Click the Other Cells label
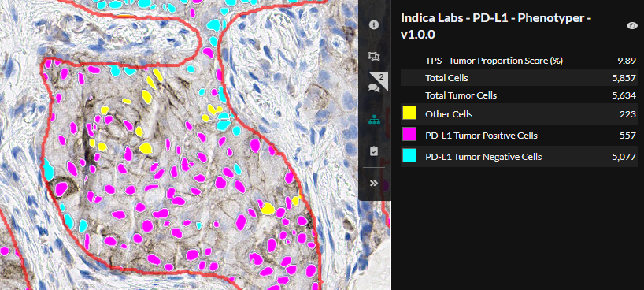This screenshot has height=290, width=644. 449,114
